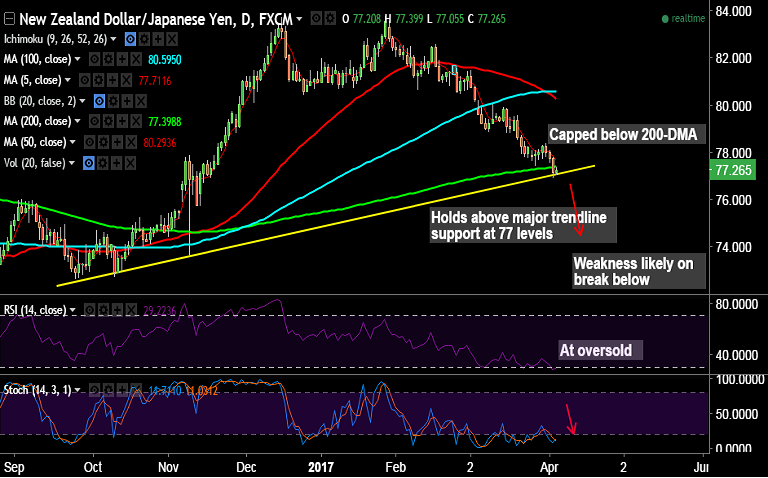Toggle RSI (14, close) visibility eye
Viewport: 768px width, 478px height.
(x=90, y=310)
